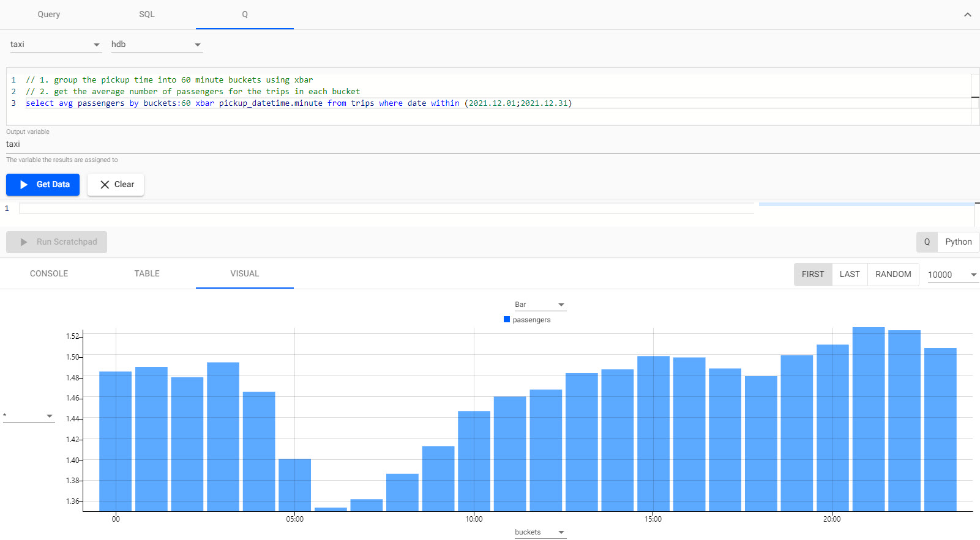Click the 1.52 y-axis label

72,336
